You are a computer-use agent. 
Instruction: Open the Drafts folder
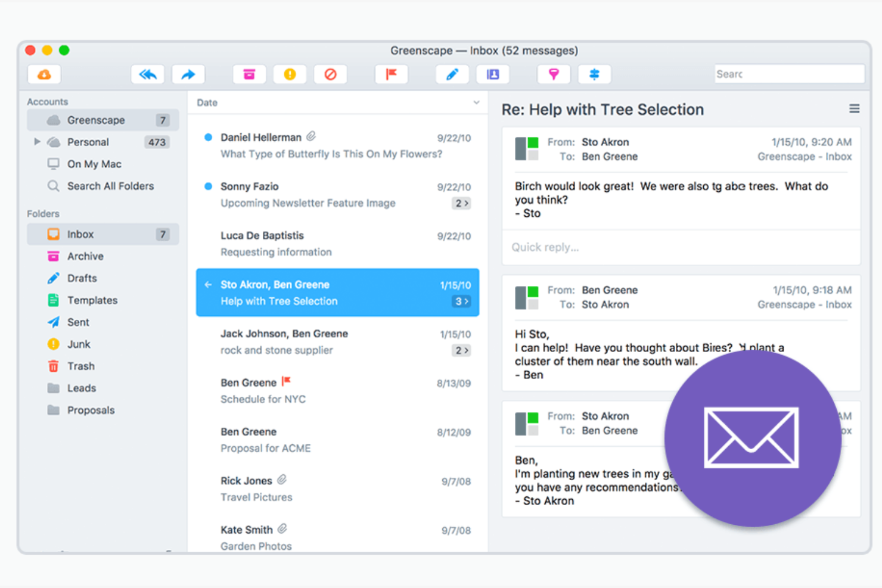point(82,278)
